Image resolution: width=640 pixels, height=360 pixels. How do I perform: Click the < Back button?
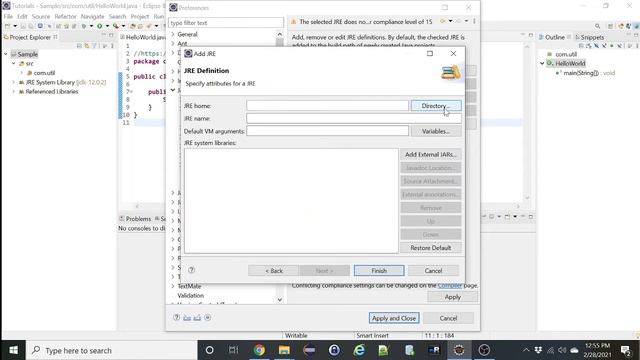[x=274, y=270]
